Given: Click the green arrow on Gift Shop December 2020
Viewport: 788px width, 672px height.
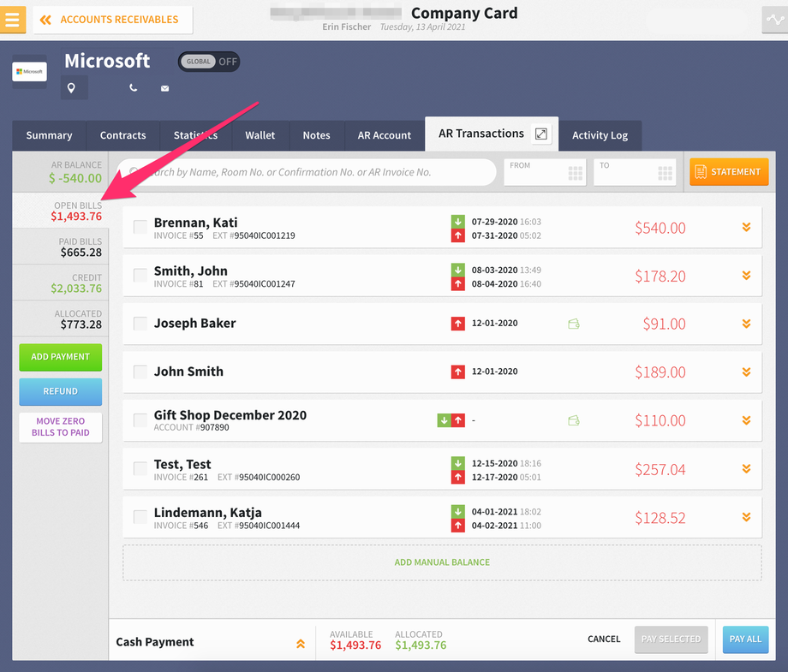Looking at the screenshot, I should (x=444, y=420).
